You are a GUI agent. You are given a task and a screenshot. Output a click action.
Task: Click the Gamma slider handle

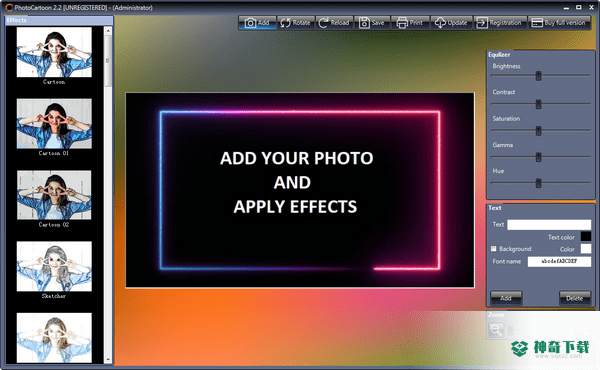(x=538, y=157)
